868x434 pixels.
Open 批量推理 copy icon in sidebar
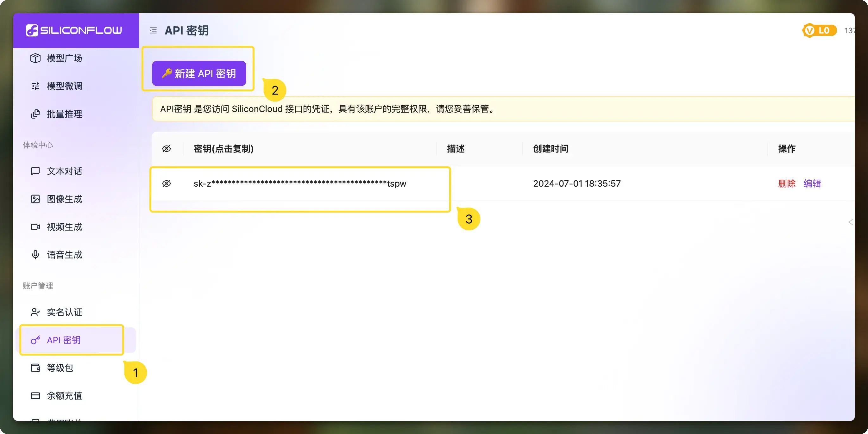click(x=35, y=114)
